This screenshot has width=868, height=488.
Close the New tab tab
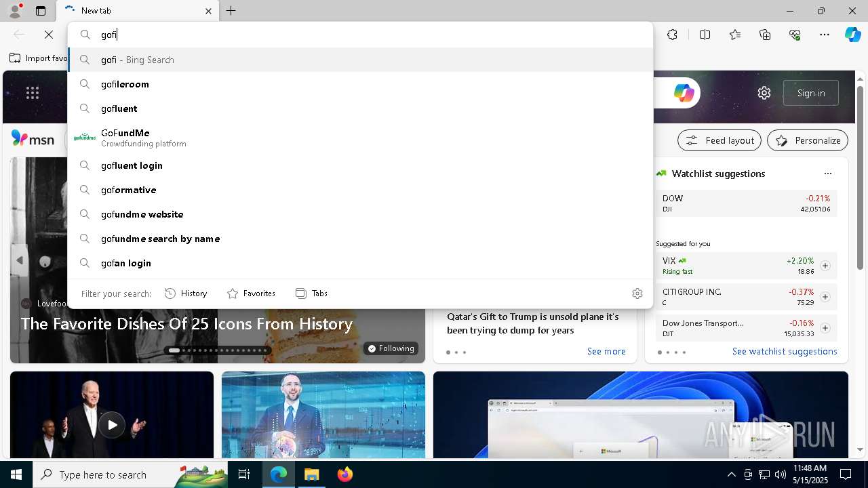208,11
